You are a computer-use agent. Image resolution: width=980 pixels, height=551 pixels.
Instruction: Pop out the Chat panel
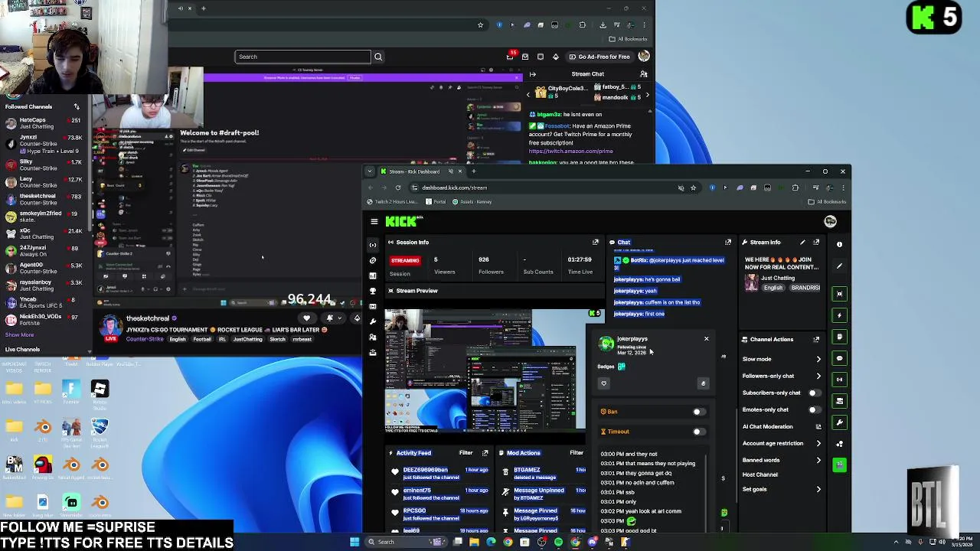pos(728,242)
